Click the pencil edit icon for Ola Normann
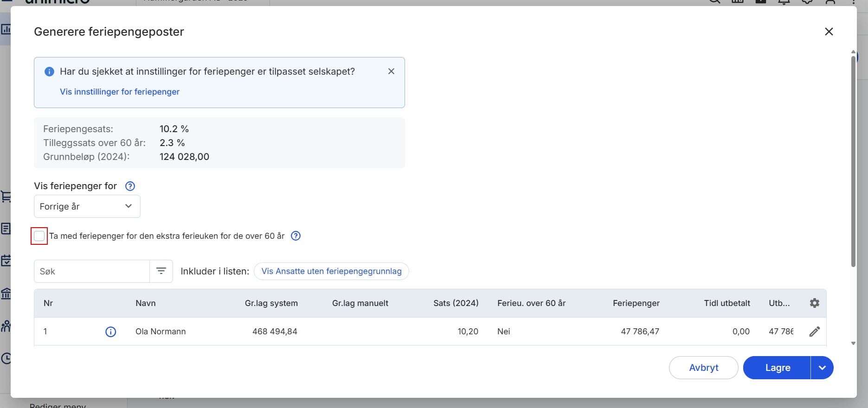 pyautogui.click(x=814, y=331)
